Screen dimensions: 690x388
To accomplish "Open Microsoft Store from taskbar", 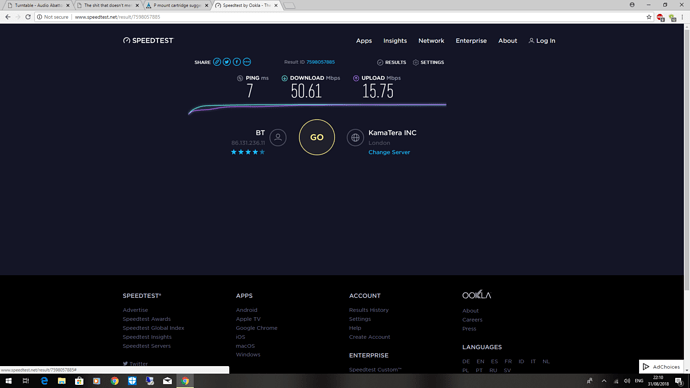I will 79,381.
